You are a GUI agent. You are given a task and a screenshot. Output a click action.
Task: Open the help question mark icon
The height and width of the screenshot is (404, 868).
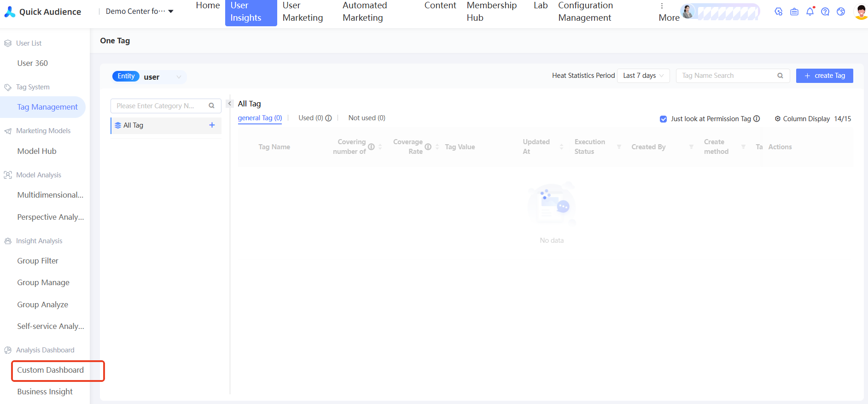tap(825, 12)
